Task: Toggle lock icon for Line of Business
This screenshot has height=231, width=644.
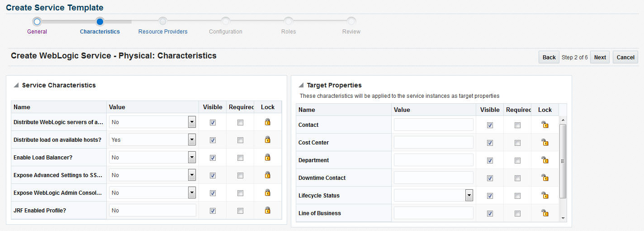Action: (545, 213)
